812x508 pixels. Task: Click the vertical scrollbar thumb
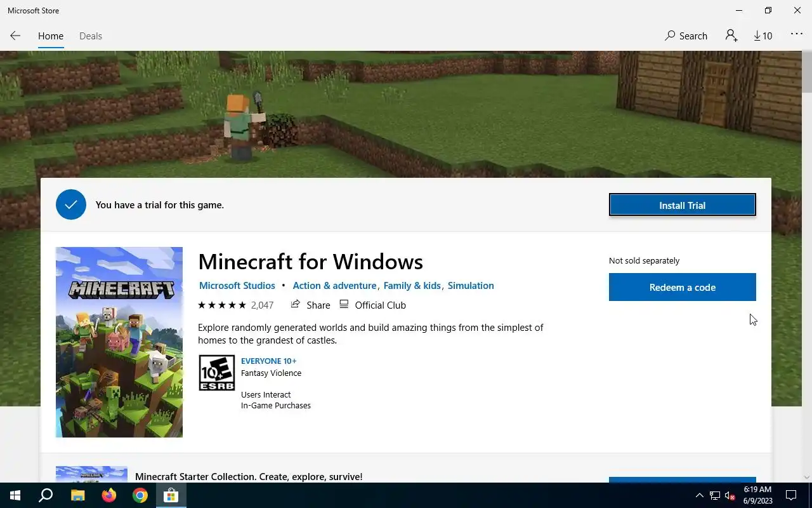(806, 73)
